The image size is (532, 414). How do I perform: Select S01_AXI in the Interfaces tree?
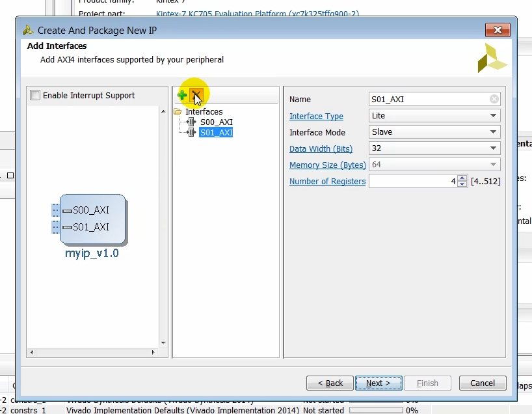point(215,132)
